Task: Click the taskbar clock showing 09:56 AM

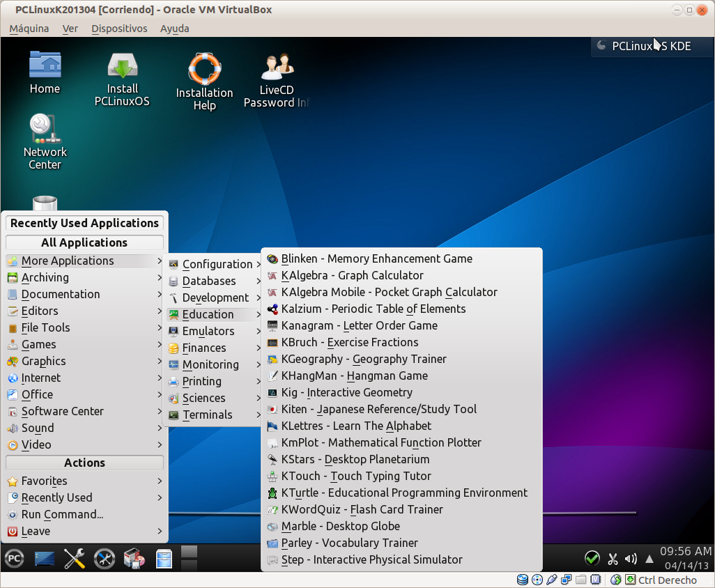Action: coord(685,557)
